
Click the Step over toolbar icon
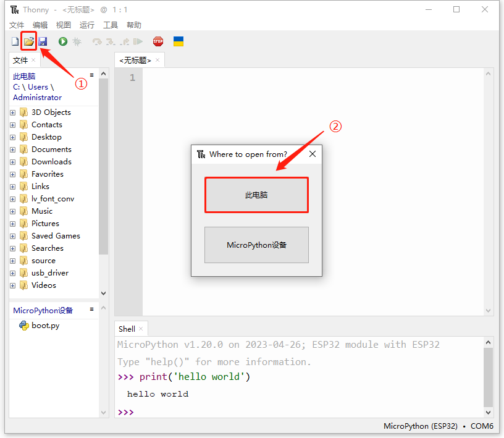coord(97,41)
